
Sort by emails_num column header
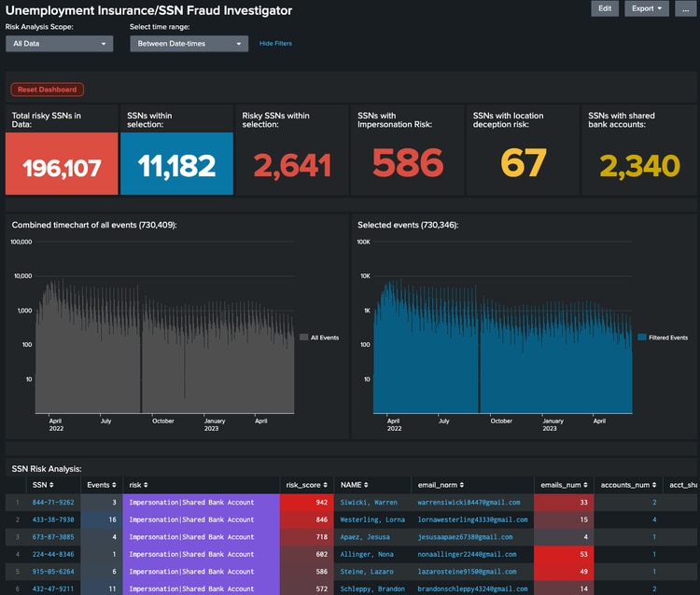[562, 485]
